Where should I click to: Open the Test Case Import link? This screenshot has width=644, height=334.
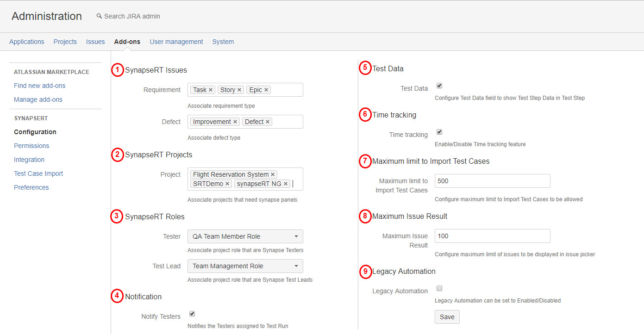coord(38,173)
